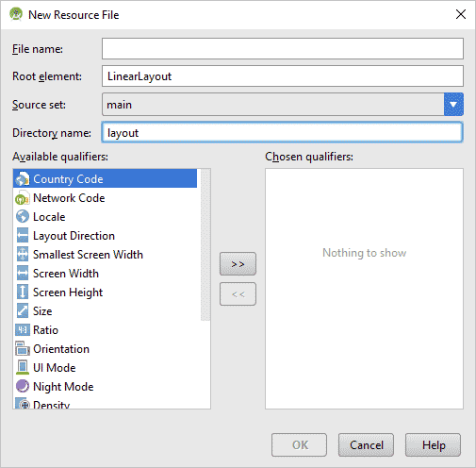The height and width of the screenshot is (468, 476).
Task: Confirm with the OK button
Action: 299,444
